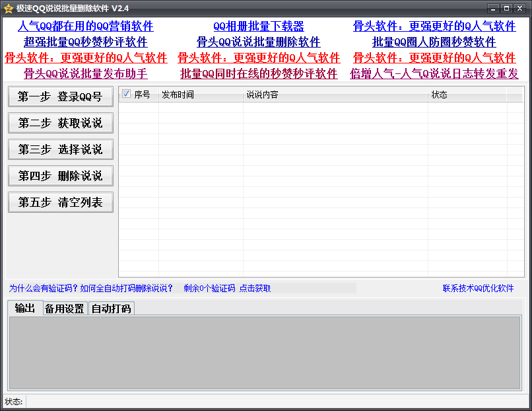Open 批量QQ同时在线的秒赞秒评软件 link
The width and height of the screenshot is (532, 411).
click(x=259, y=74)
